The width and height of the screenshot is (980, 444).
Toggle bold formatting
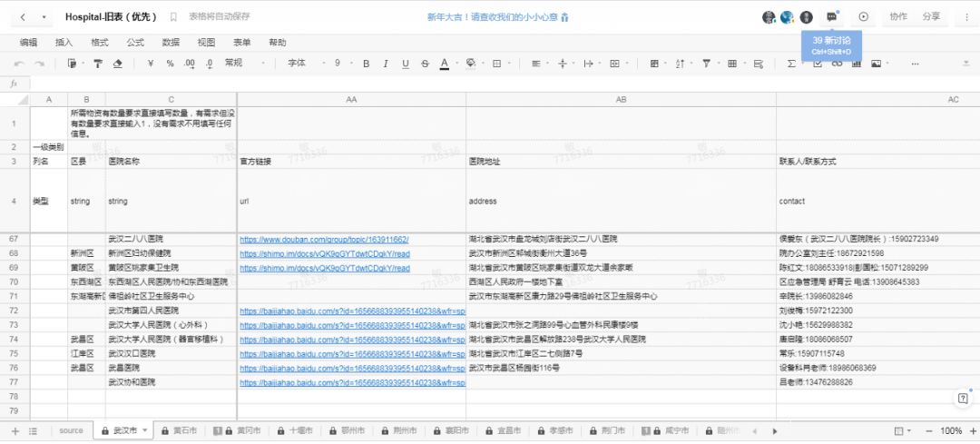[367, 64]
